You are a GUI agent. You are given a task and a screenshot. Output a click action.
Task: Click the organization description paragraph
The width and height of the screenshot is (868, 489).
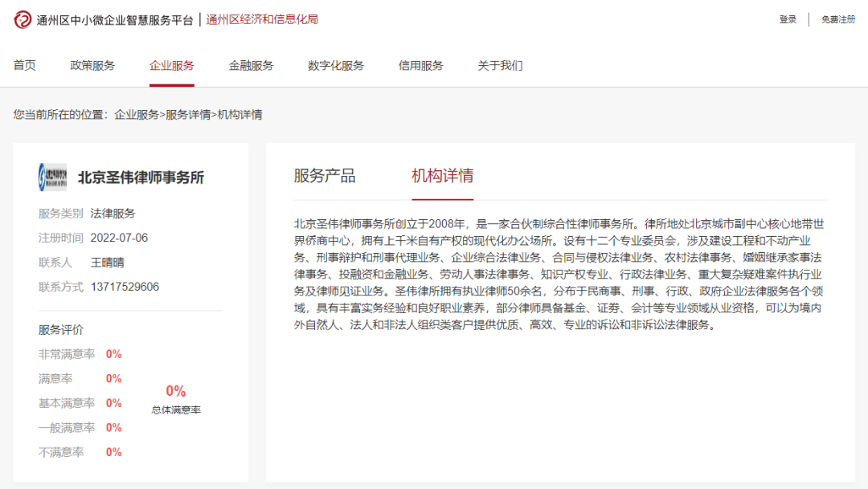click(x=559, y=275)
